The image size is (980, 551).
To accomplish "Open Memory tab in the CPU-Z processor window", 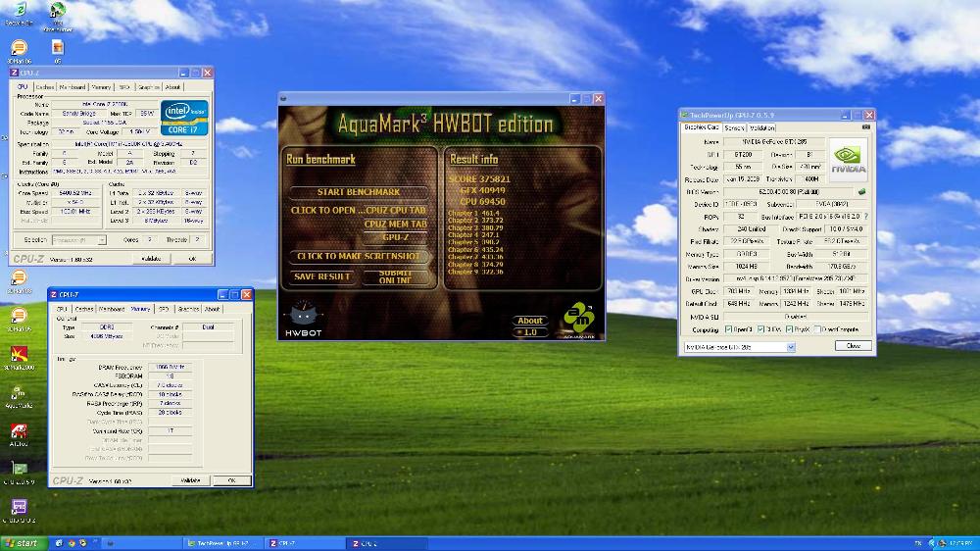I will pos(101,87).
